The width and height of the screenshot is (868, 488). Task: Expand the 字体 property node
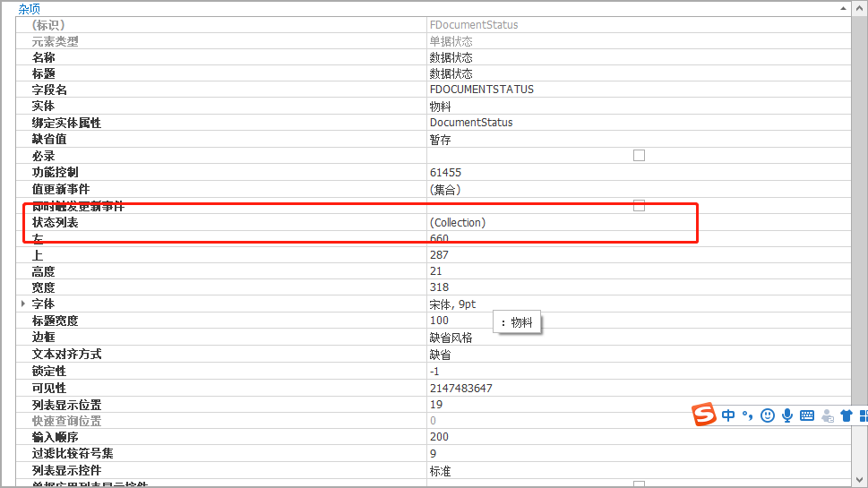[x=23, y=304]
